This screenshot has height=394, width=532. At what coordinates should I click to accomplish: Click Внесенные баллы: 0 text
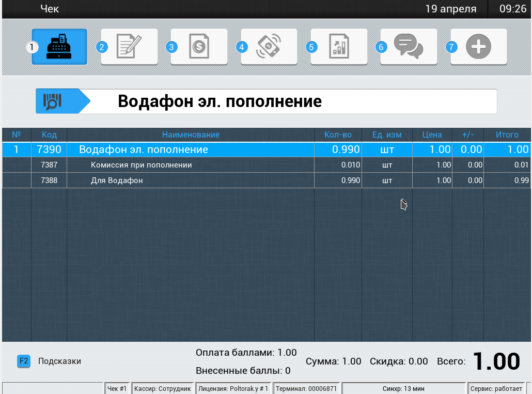point(243,371)
